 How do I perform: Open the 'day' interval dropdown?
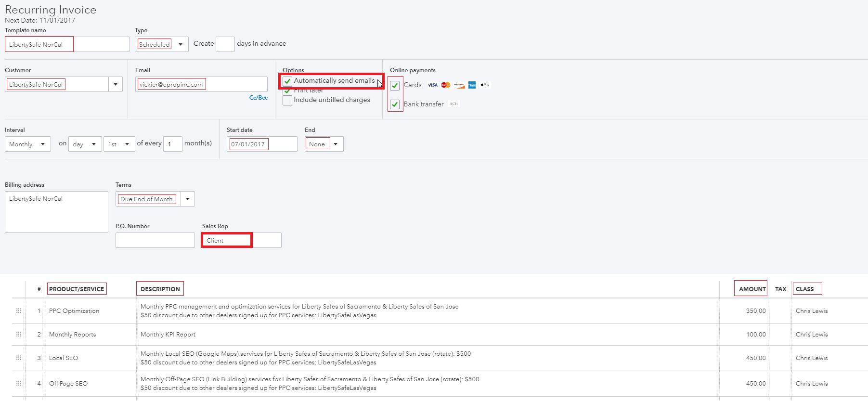[x=85, y=144]
